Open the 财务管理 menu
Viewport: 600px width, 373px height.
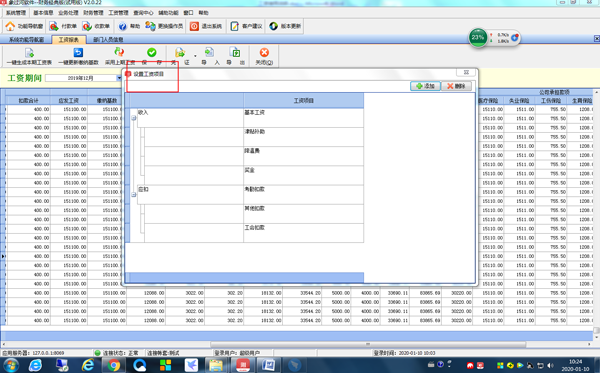[x=93, y=13]
